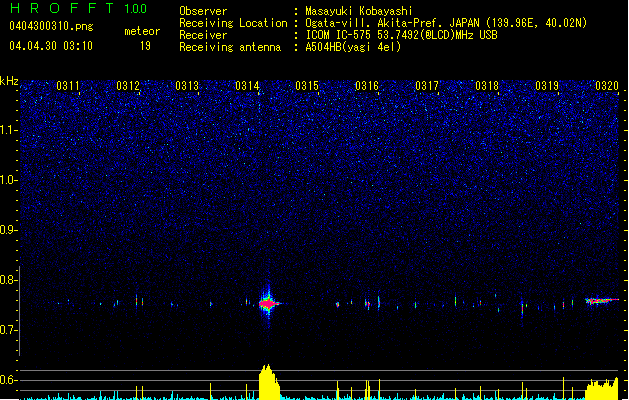Click the 0313 time marker
The width and height of the screenshot is (629, 400).
coord(187,86)
